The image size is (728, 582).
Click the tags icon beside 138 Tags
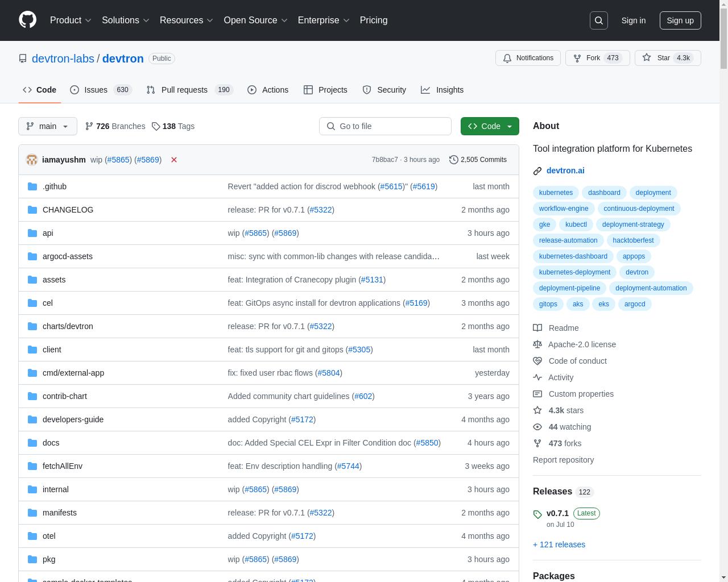156,126
